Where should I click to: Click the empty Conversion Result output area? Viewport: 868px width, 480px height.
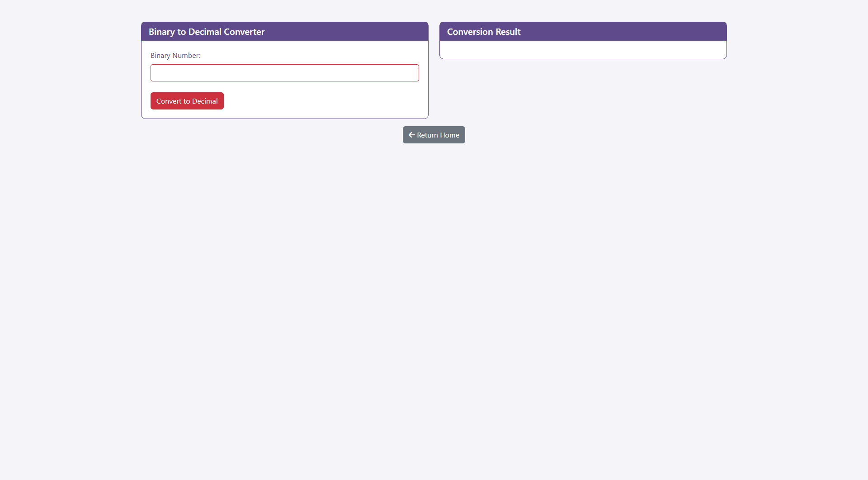(x=583, y=50)
